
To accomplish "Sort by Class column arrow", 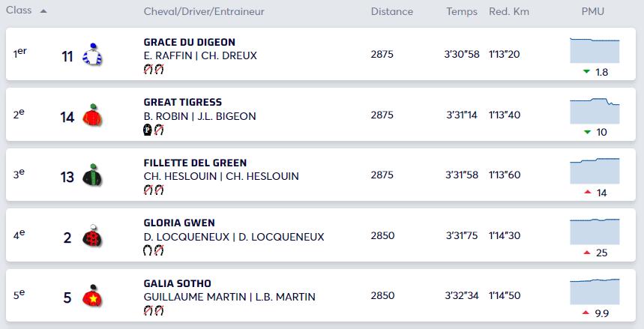I will [x=43, y=12].
